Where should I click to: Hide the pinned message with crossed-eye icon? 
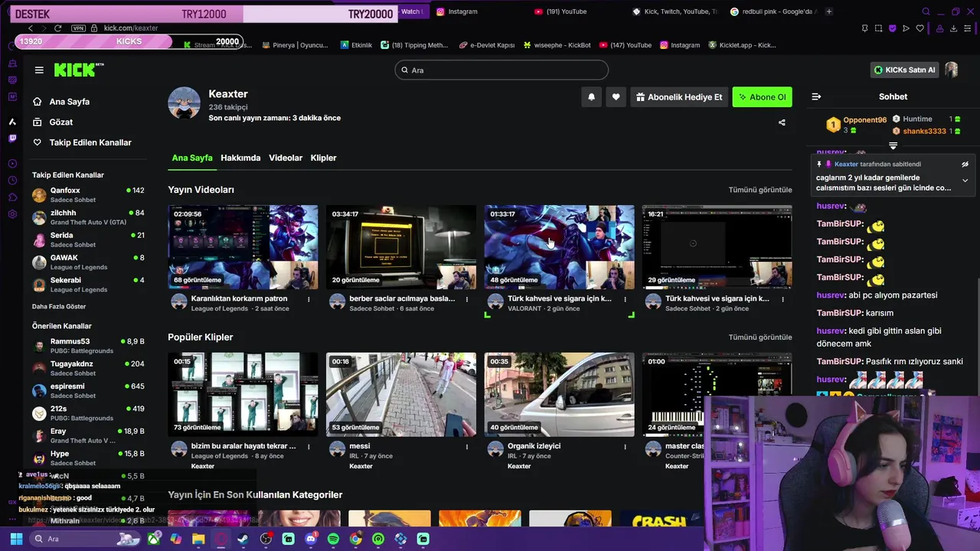(965, 164)
